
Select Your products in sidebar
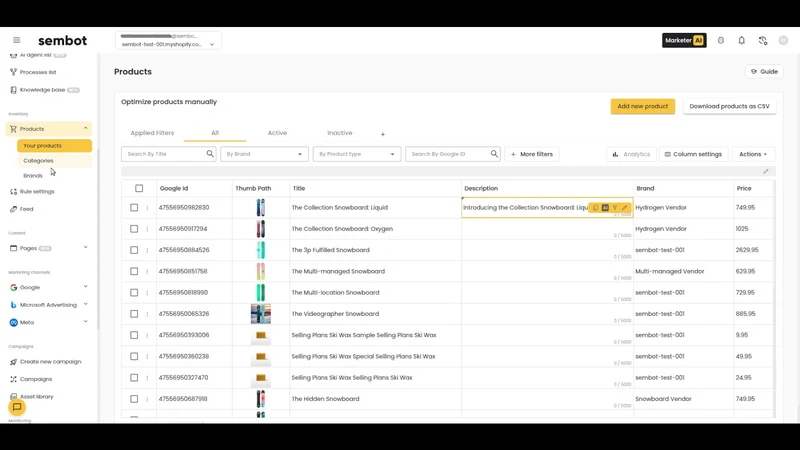(x=54, y=145)
